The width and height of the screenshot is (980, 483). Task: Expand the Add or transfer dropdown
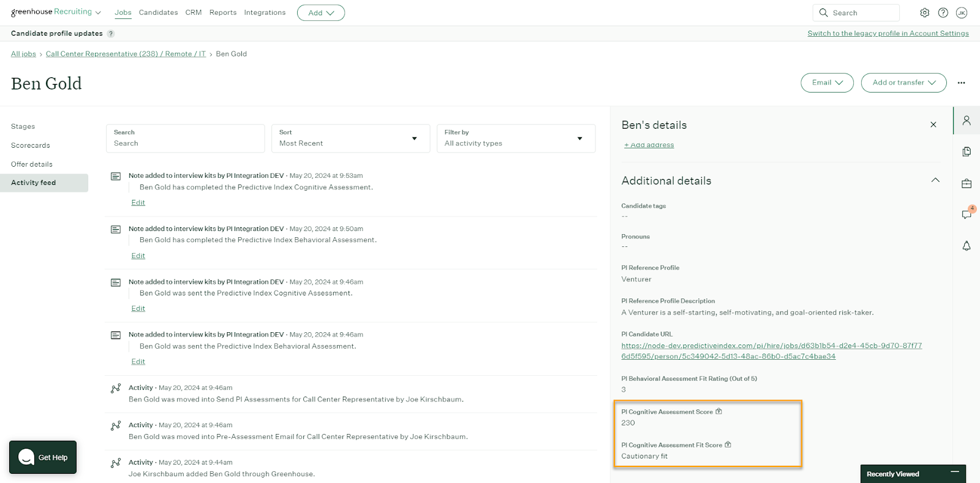pyautogui.click(x=903, y=83)
